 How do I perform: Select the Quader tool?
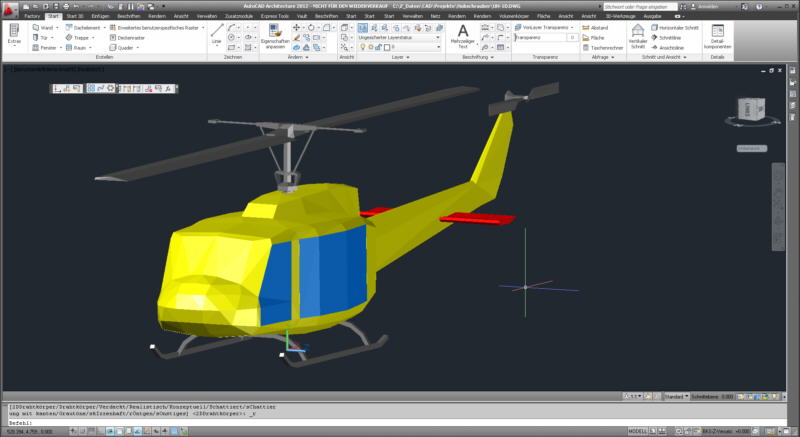pos(121,47)
